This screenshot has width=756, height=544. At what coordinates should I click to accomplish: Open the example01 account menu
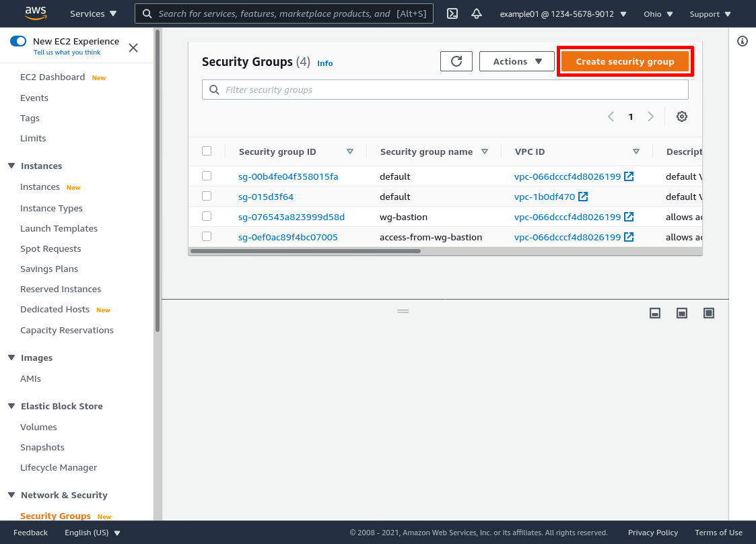pyautogui.click(x=563, y=14)
